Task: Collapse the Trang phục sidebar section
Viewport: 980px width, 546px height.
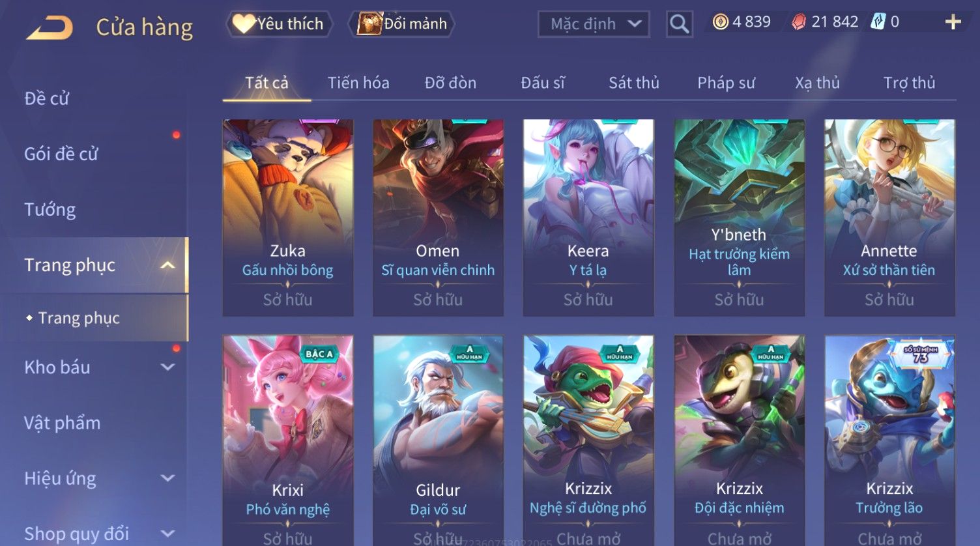Action: 167,265
